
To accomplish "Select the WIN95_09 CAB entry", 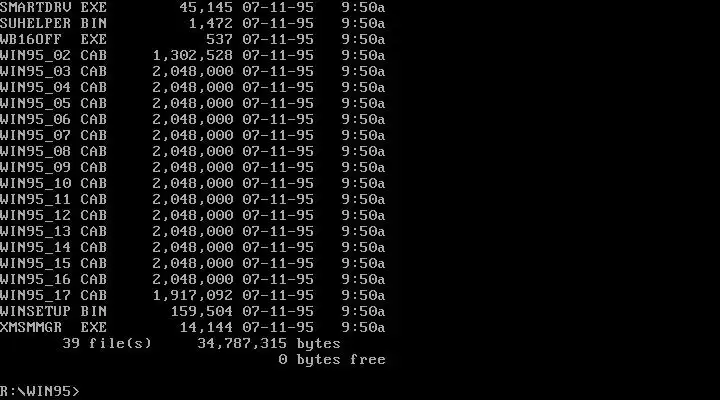I will coord(192,168).
